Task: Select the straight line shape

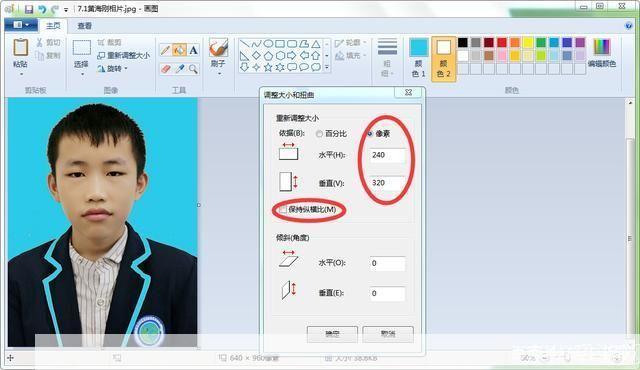Action: pos(244,44)
